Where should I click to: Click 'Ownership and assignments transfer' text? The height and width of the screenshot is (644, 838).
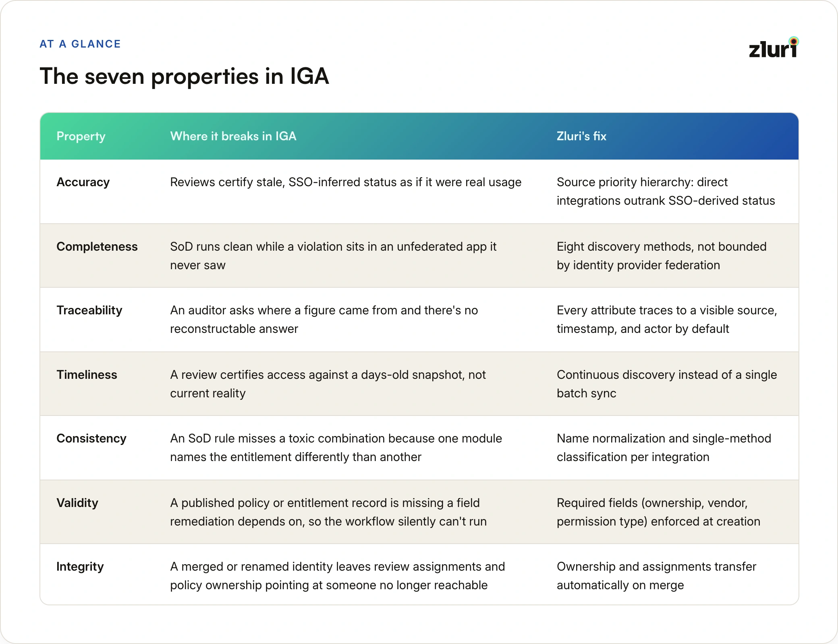[x=657, y=567]
